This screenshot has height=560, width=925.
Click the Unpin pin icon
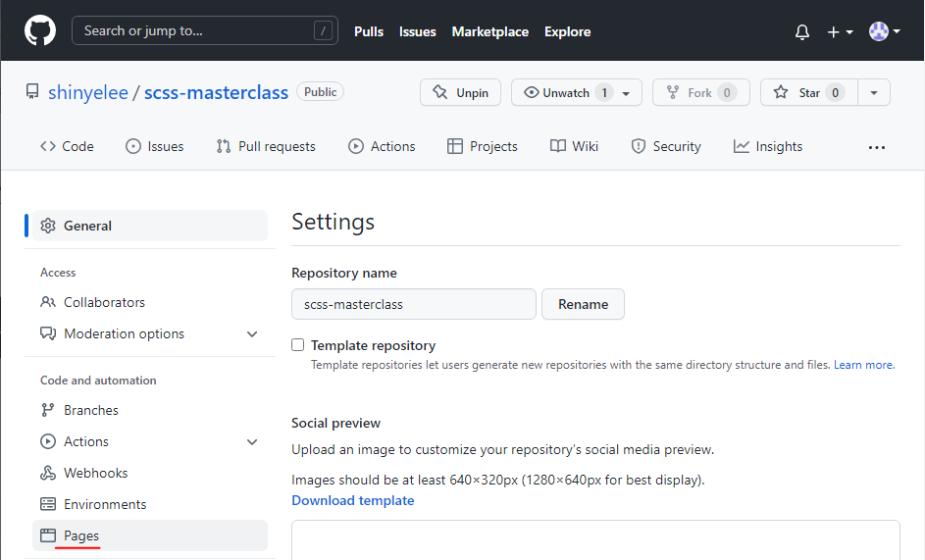point(440,92)
